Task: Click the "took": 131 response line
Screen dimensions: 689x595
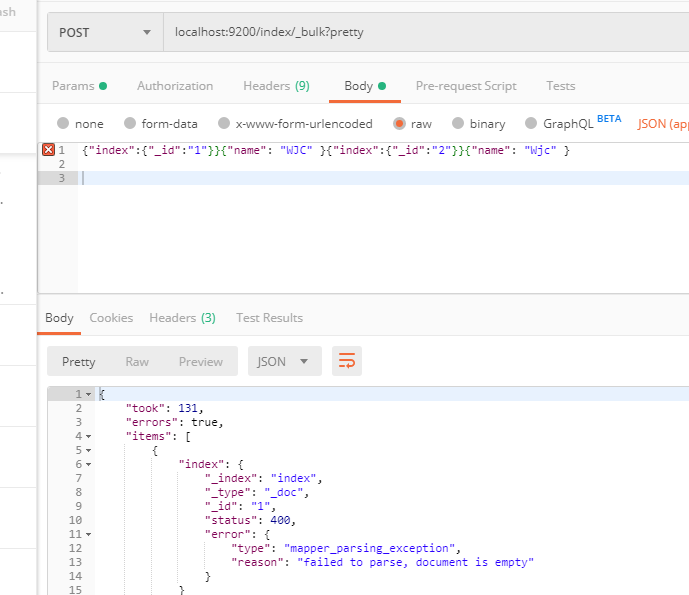Action: 164,408
